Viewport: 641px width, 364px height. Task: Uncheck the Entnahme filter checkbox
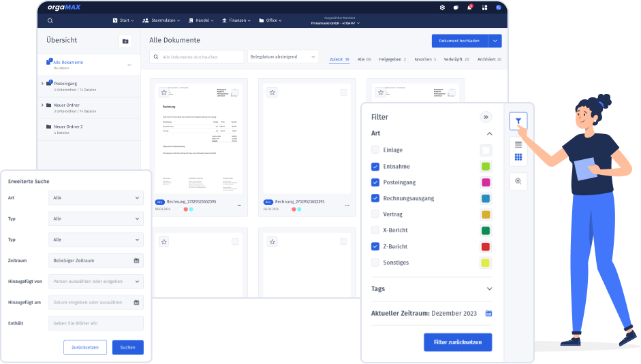[375, 166]
